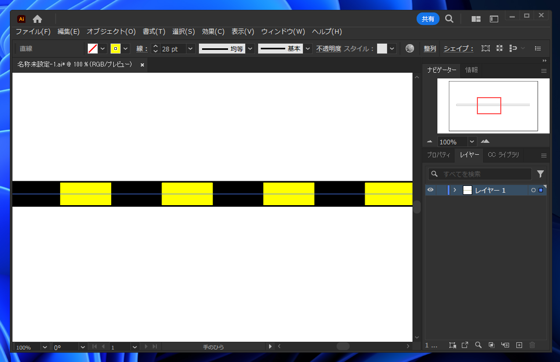Image resolution: width=560 pixels, height=362 pixels.
Task: Switch to the CC ライブラリ tab
Action: coord(503,155)
